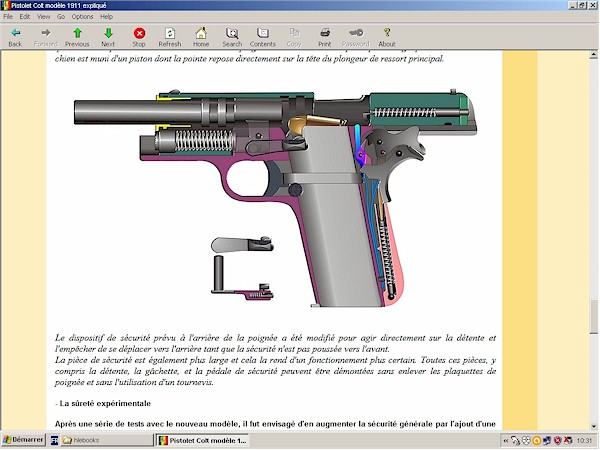Click the tray clock showing 10:31
Screen dimensions: 600x450
(584, 441)
